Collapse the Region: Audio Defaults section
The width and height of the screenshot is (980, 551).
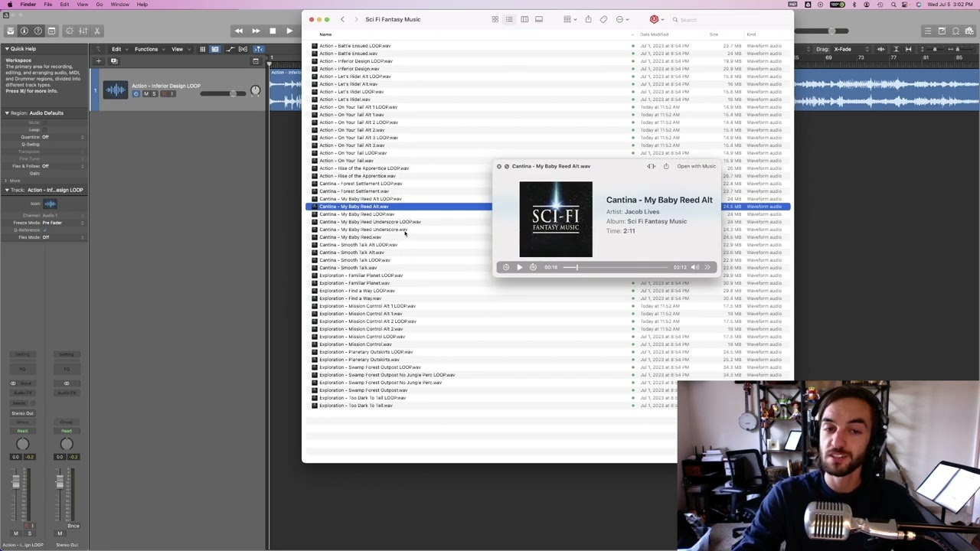pos(7,113)
